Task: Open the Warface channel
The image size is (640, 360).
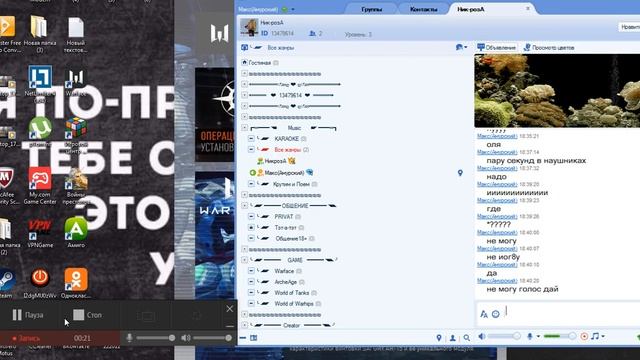Action: pyautogui.click(x=284, y=271)
